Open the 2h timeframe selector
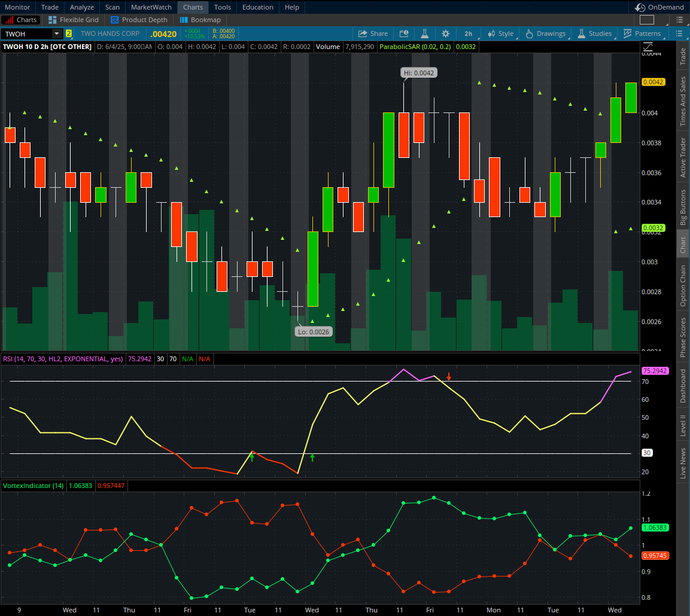 click(x=468, y=34)
